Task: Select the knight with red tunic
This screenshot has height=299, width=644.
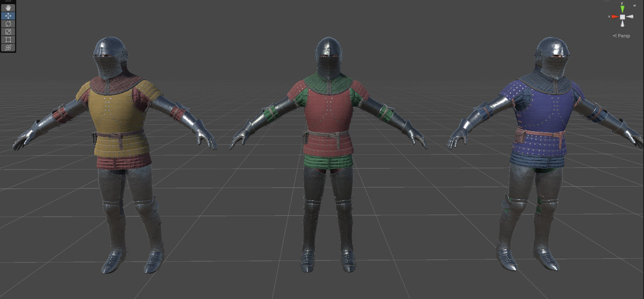Action: 328,156
